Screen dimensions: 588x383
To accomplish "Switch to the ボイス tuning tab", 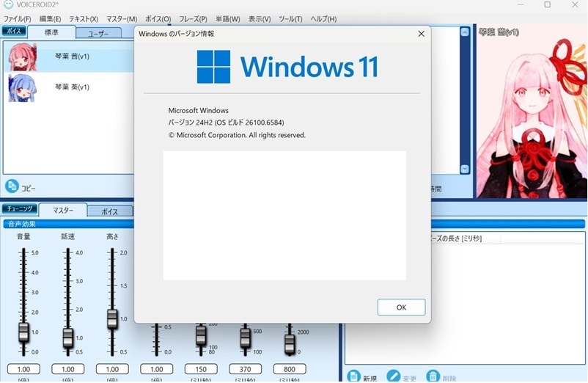I will coord(110,211).
